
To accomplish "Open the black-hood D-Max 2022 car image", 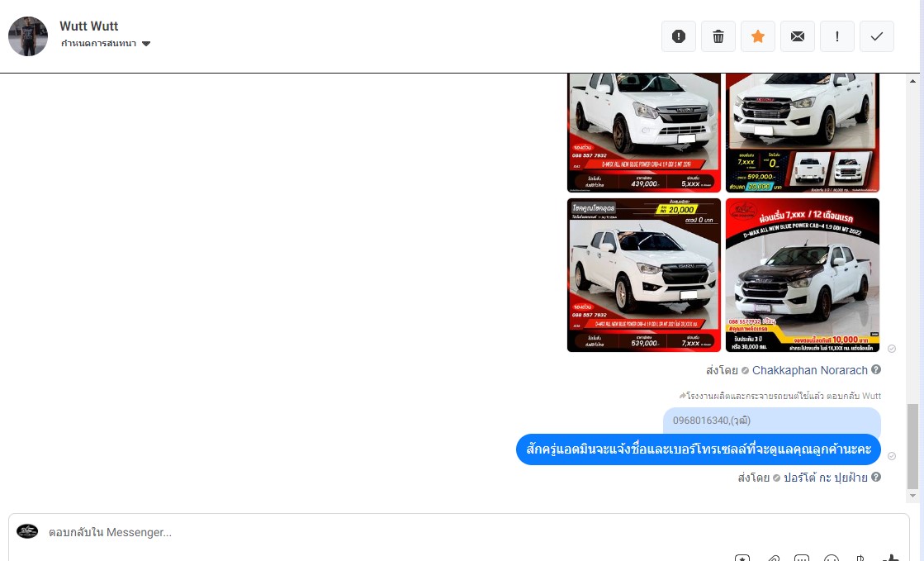I will 802,275.
